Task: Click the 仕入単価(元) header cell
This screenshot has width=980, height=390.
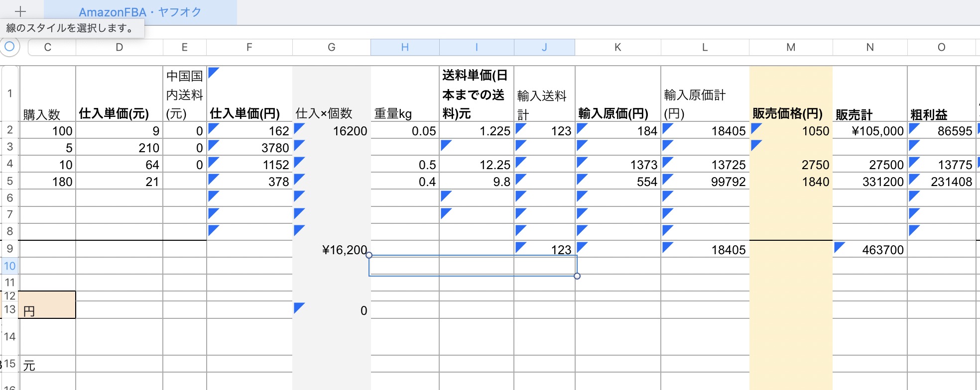Action: [x=120, y=94]
